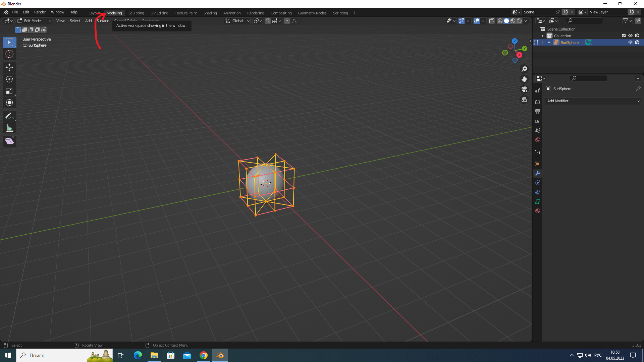This screenshot has width=644, height=362.
Task: Hide SurfSphere in viewport using eye icon
Action: pyautogui.click(x=630, y=42)
